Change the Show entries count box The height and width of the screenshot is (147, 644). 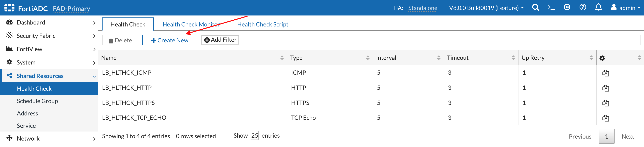point(254,135)
